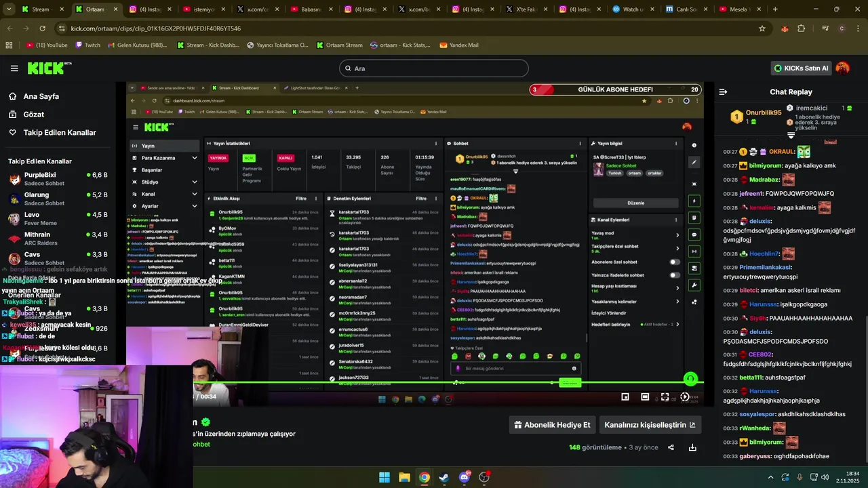Reload the current page

pos(42,28)
